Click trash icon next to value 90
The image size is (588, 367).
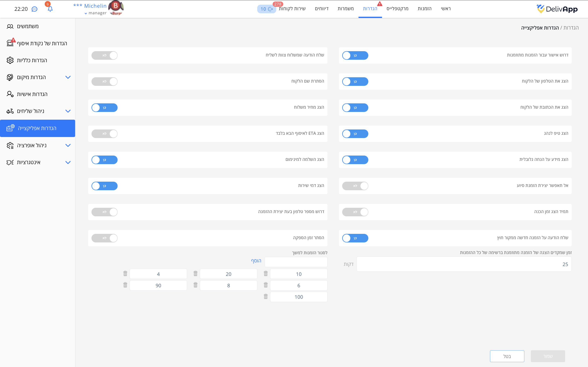click(125, 285)
